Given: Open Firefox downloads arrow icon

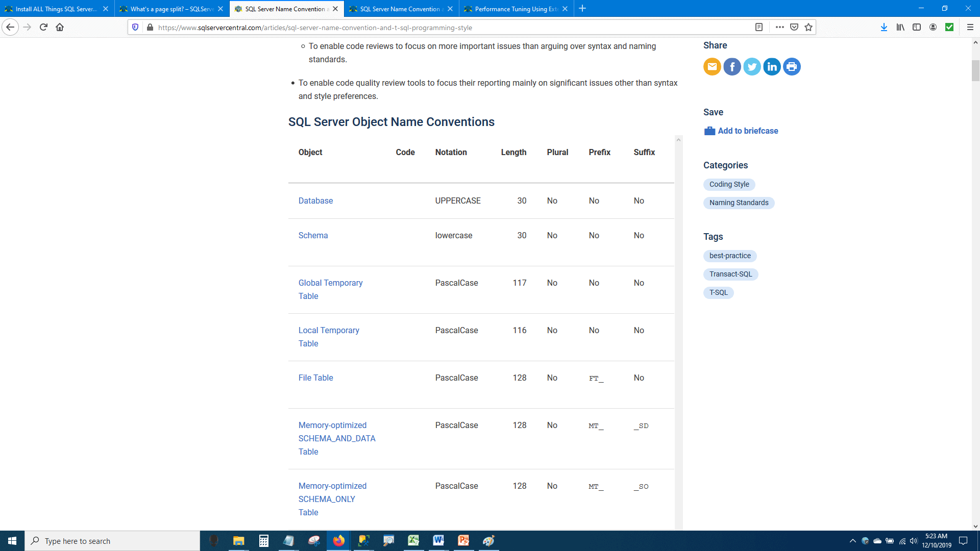Looking at the screenshot, I should [x=884, y=28].
